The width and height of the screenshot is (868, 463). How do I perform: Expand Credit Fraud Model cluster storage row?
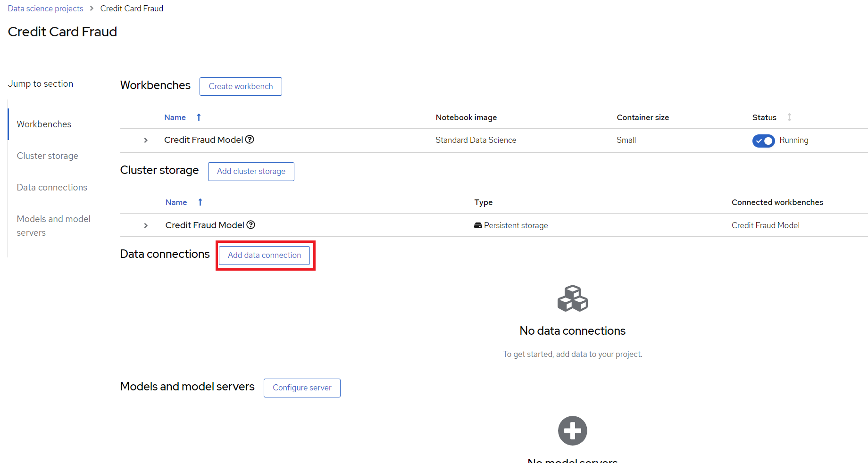pos(146,225)
